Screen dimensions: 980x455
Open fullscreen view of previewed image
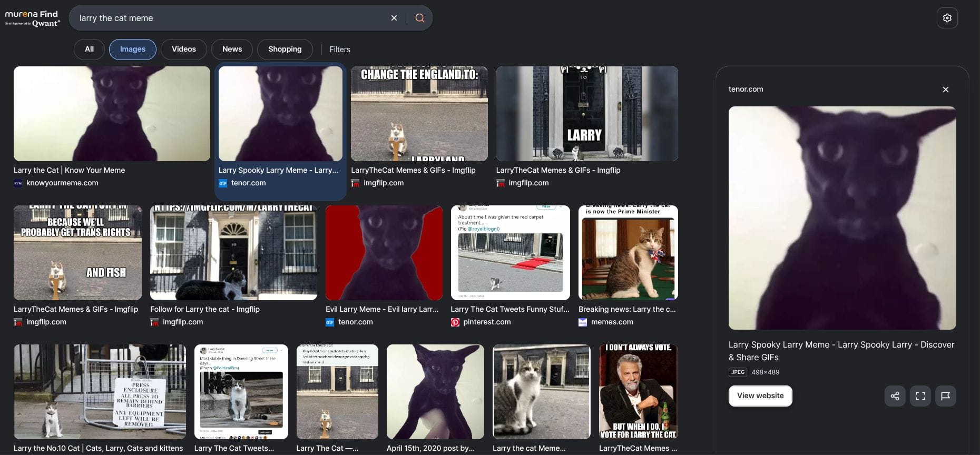[920, 396]
